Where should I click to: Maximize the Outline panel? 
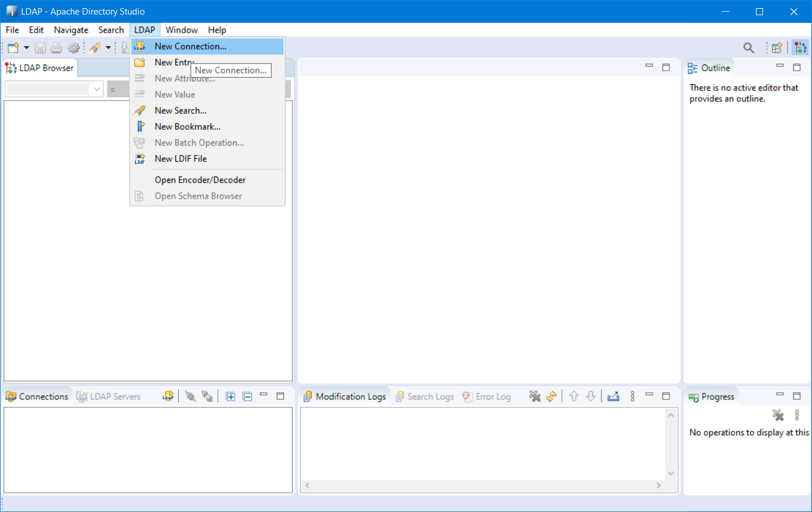[797, 67]
